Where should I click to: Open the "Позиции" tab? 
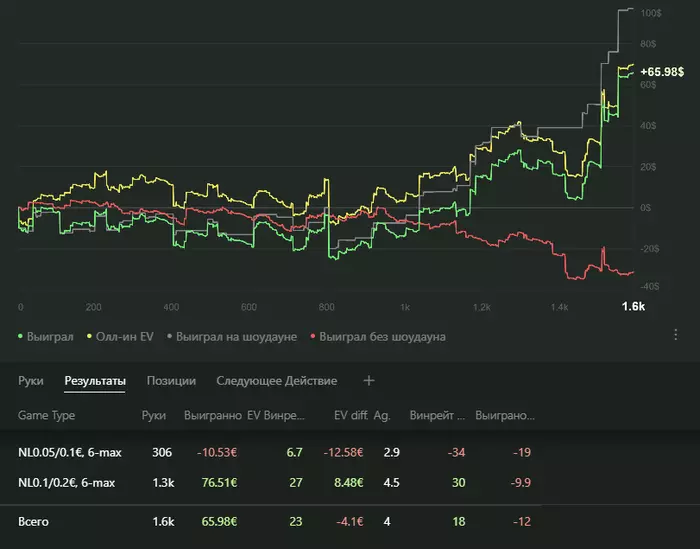coord(171,381)
